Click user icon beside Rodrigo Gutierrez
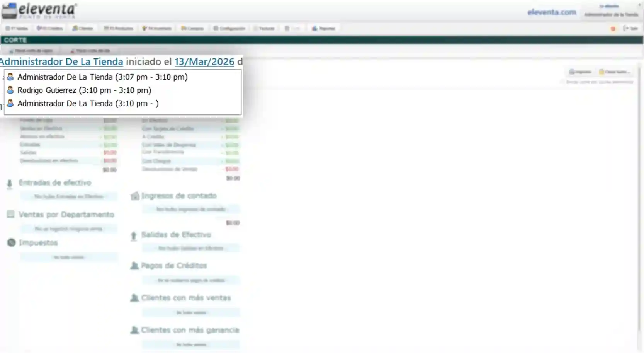The width and height of the screenshot is (644, 353). click(10, 90)
